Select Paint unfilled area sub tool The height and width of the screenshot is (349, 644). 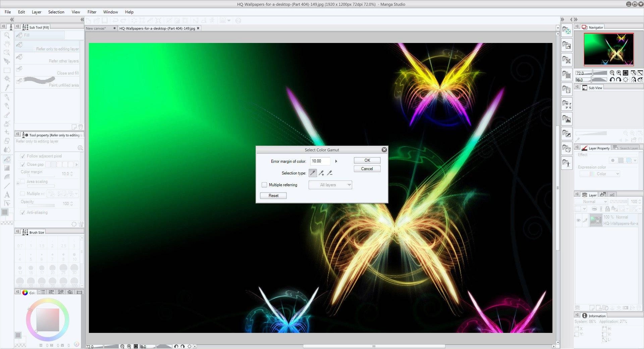[x=47, y=83]
